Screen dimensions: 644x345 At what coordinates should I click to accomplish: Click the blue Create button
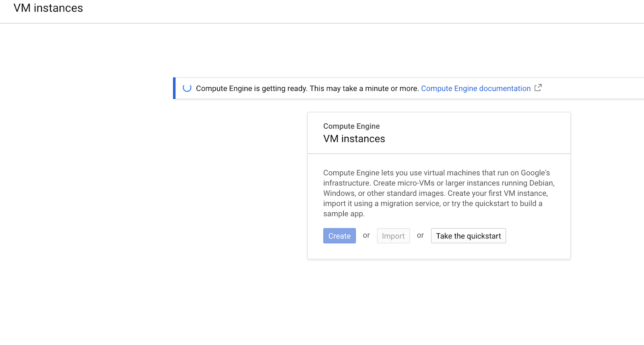[339, 236]
